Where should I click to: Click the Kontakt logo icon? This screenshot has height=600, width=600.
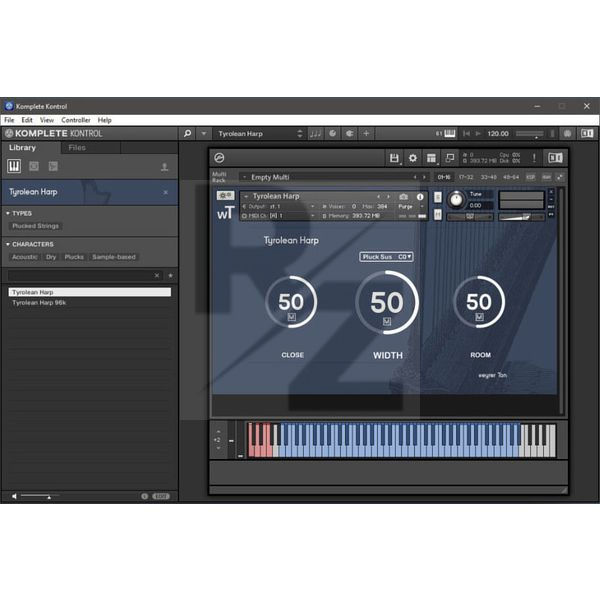[x=219, y=158]
